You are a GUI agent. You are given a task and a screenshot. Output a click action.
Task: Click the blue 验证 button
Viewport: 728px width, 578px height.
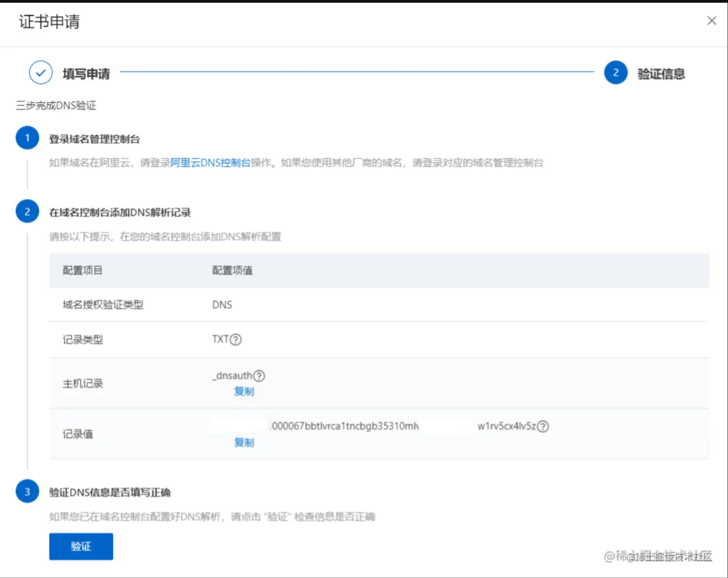point(81,546)
